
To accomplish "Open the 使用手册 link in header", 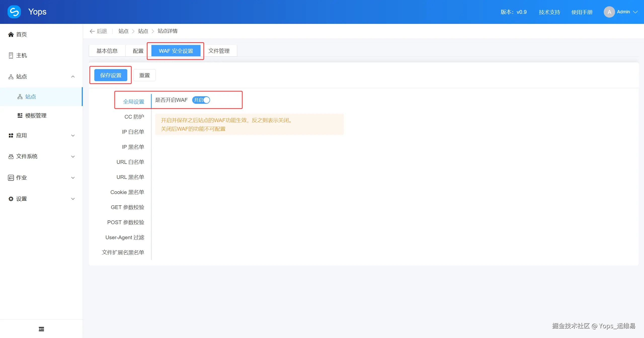I will [582, 12].
